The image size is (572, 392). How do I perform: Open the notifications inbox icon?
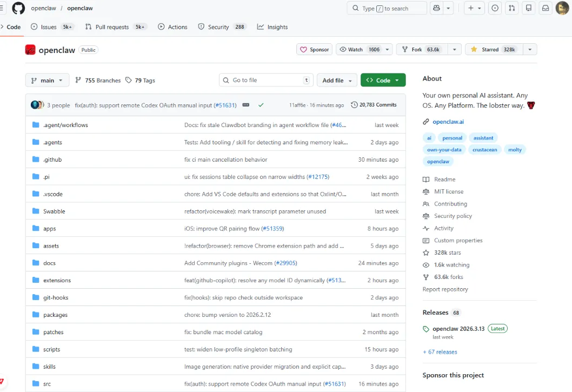click(x=546, y=8)
